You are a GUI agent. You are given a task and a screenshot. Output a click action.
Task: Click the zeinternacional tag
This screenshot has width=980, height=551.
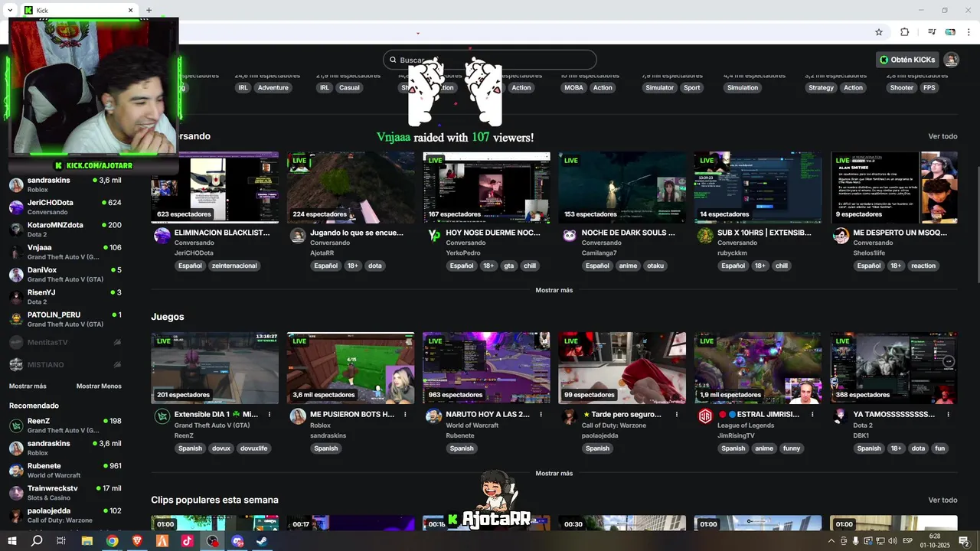[235, 266]
